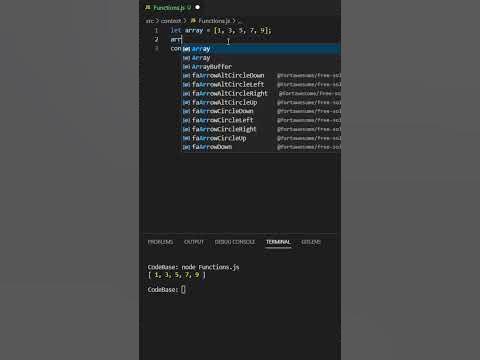Viewport: 480px width, 360px height.
Task: Click line number 1 in the gutter
Action: (156, 31)
